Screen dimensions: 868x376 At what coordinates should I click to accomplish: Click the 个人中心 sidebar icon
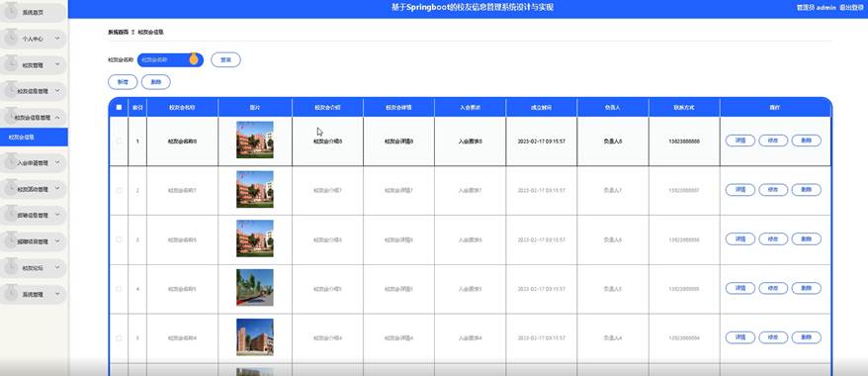pyautogui.click(x=11, y=39)
